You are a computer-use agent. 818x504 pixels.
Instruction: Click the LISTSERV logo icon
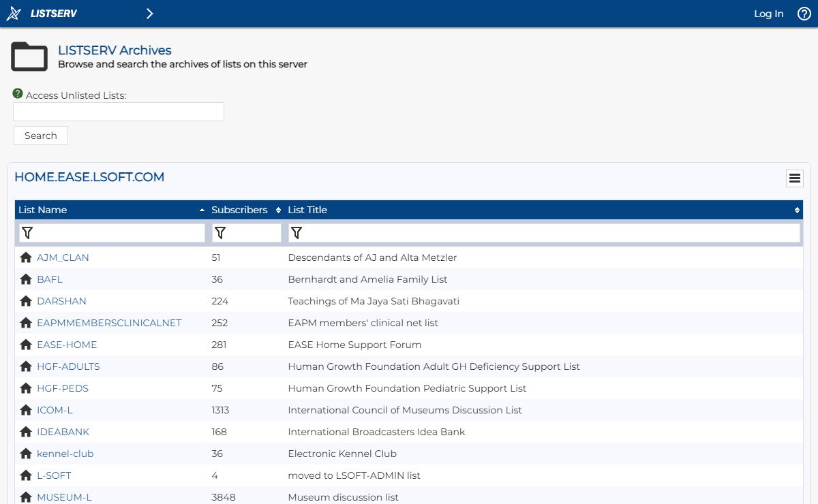(14, 14)
